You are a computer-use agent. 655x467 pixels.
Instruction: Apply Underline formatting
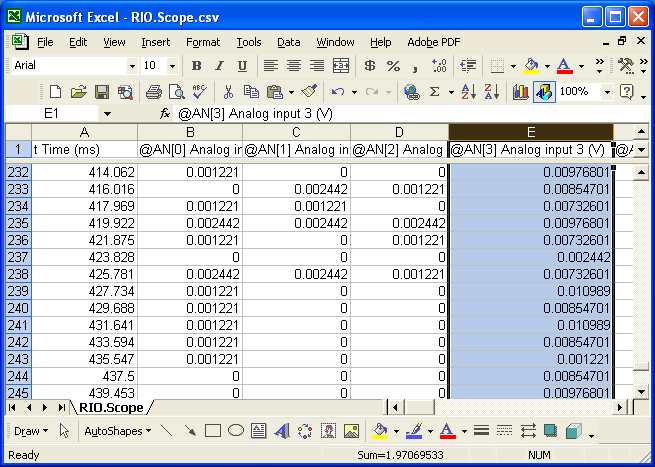coord(242,66)
